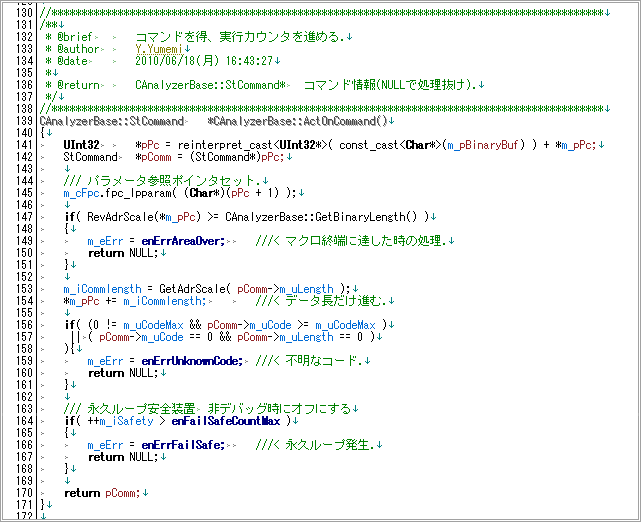The height and width of the screenshot is (522, 641).
Task: Click ++m_iSafety on line 164
Action: [120, 421]
